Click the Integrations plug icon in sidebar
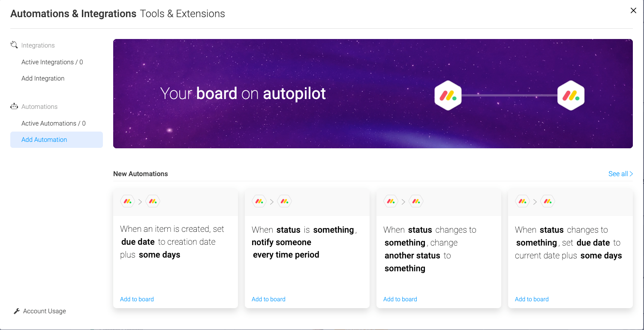The width and height of the screenshot is (644, 330). 14,45
